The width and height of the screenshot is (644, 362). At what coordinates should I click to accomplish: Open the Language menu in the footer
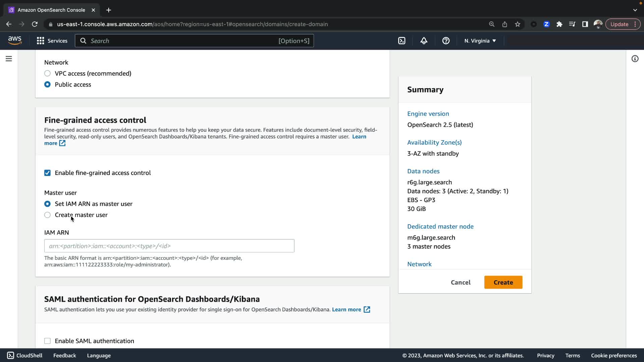pos(99,355)
